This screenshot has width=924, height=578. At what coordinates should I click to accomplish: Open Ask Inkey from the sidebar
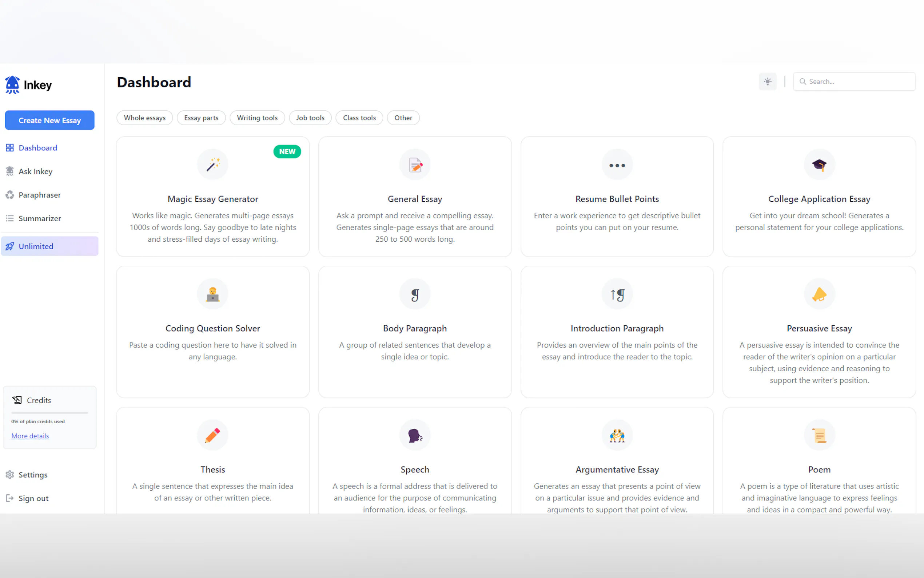coord(36,171)
